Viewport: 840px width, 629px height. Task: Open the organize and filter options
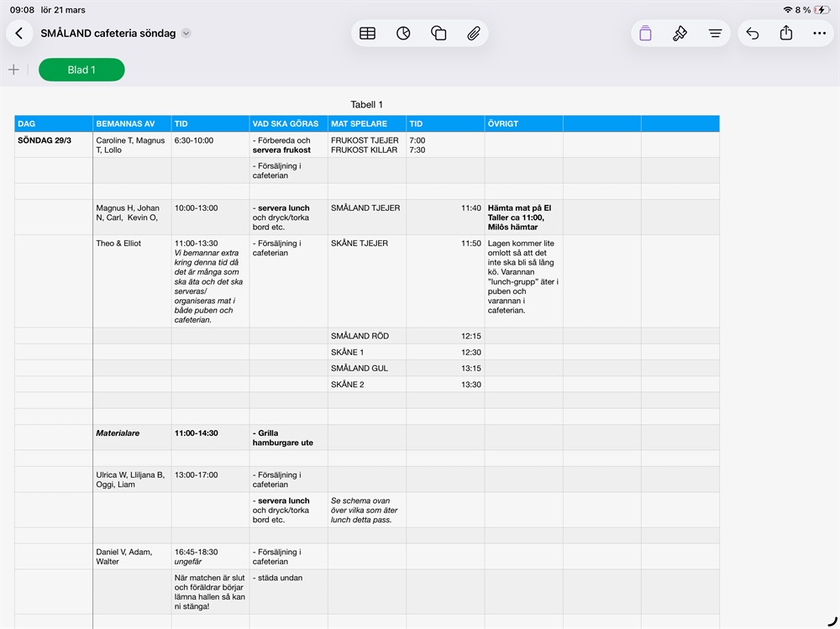(x=715, y=34)
